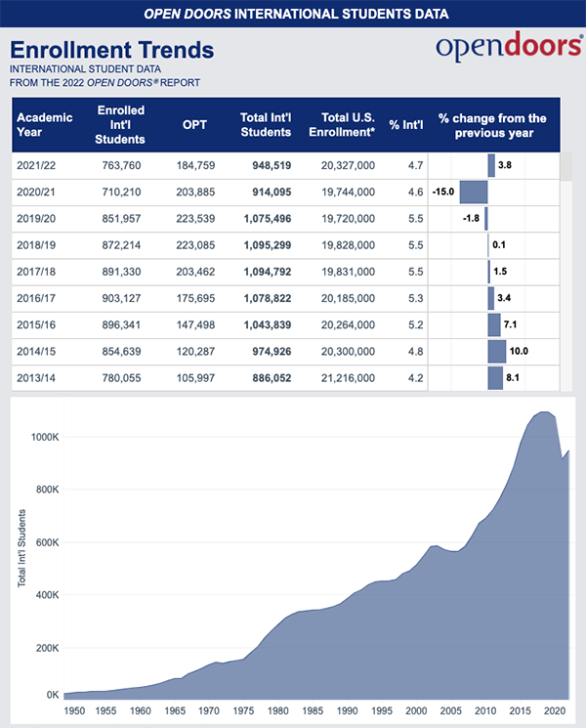Click the 2015/16 academic year cell
The height and width of the screenshot is (728, 586).
[x=36, y=324]
